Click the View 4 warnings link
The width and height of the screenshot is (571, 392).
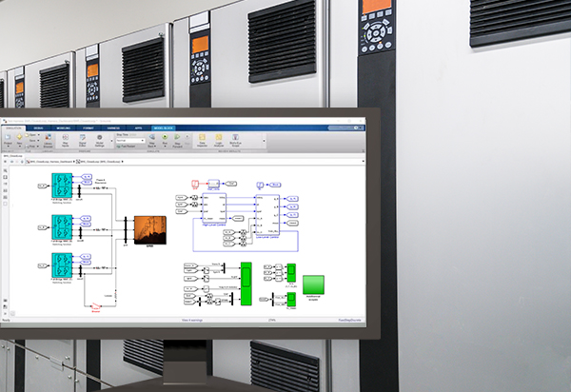194,323
